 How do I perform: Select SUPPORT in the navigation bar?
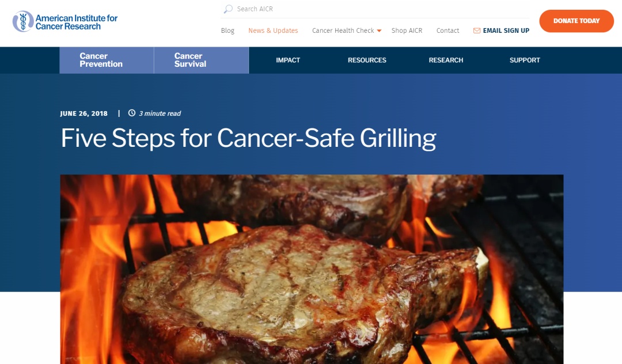[x=525, y=60]
